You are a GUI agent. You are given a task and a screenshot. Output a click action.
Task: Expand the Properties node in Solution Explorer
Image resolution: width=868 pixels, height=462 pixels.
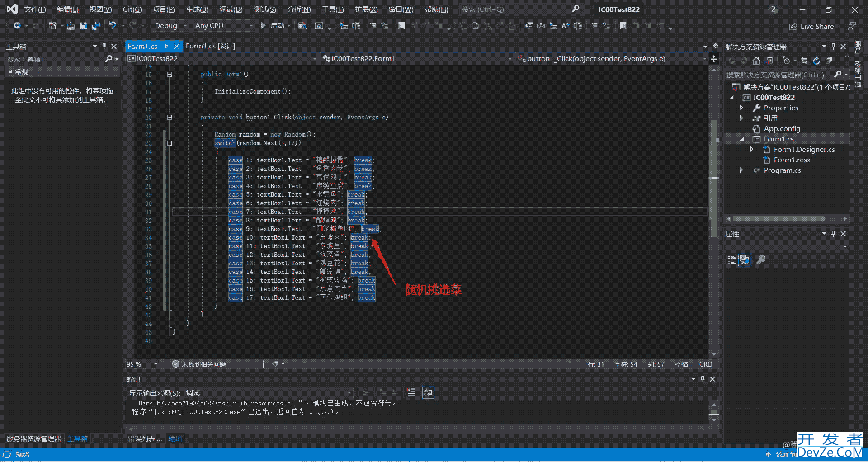(741, 108)
